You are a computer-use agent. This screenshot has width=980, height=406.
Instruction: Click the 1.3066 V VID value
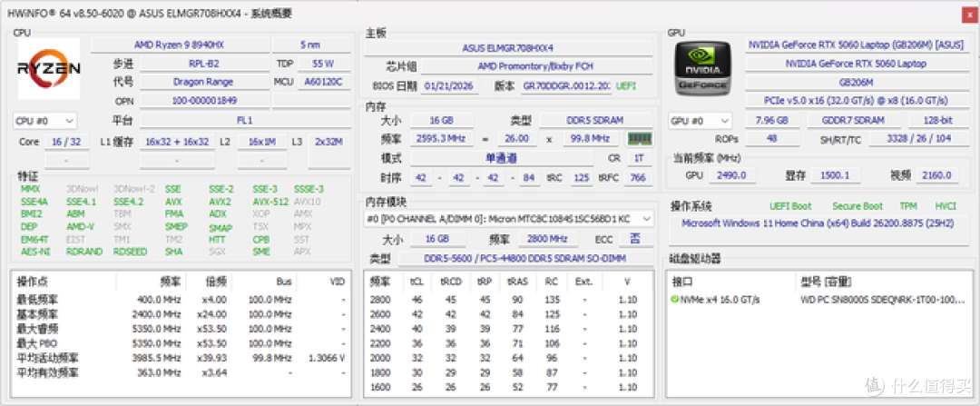tap(327, 358)
